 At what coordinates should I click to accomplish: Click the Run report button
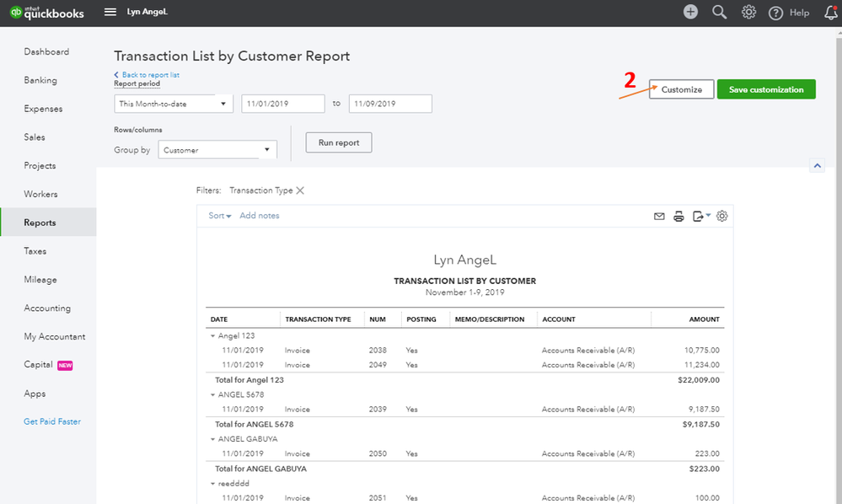coord(339,142)
